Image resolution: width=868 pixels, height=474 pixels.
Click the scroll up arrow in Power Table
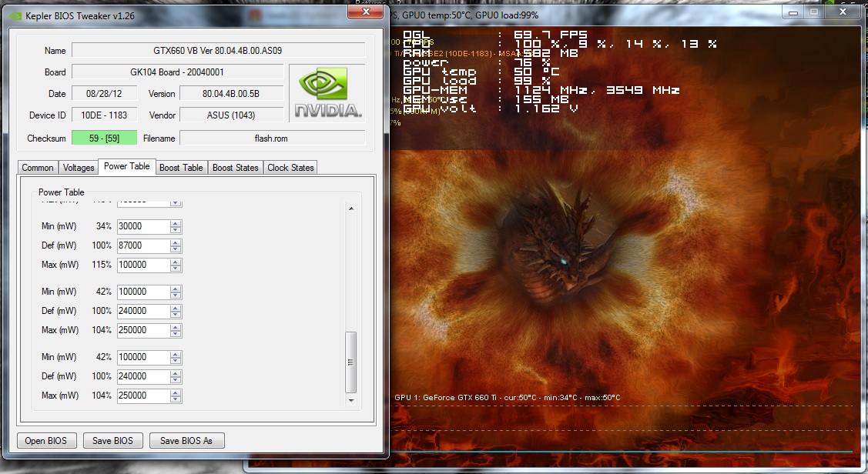click(351, 209)
